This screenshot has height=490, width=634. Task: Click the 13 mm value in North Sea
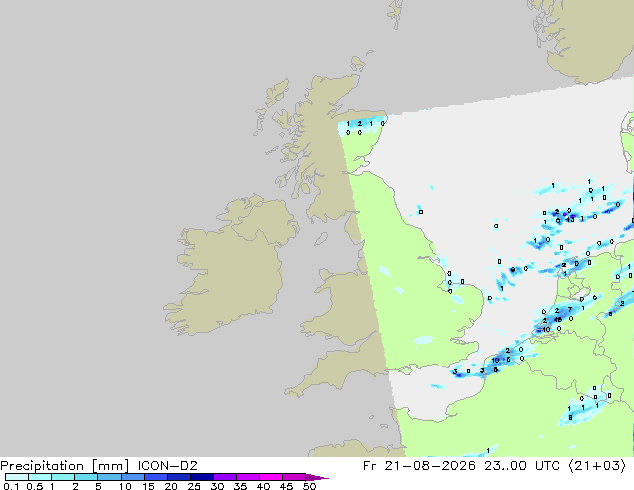[570, 220]
